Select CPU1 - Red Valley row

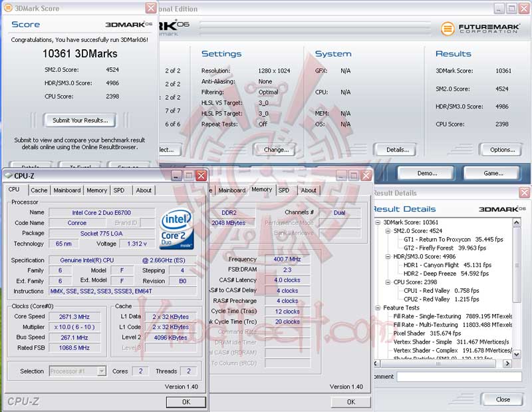pos(442,291)
